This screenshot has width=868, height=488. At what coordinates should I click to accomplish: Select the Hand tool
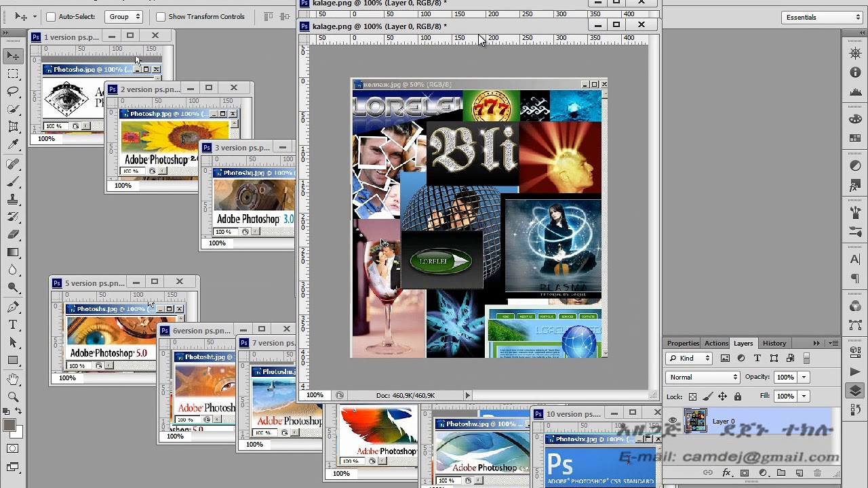(13, 380)
